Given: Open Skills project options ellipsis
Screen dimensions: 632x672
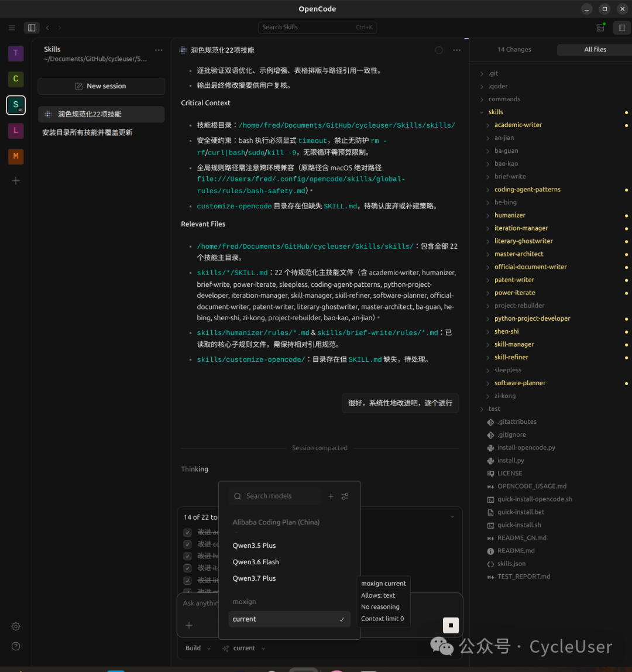Looking at the screenshot, I should point(159,50).
